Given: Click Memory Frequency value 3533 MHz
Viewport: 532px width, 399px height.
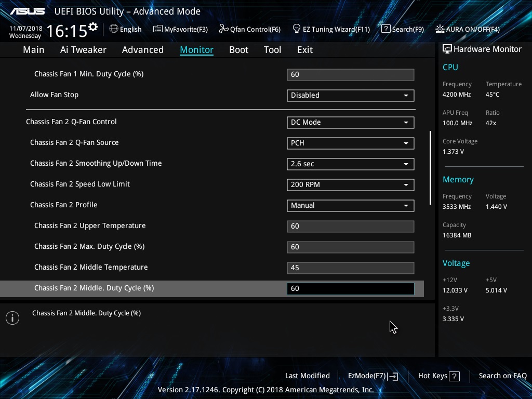Looking at the screenshot, I should (457, 207).
